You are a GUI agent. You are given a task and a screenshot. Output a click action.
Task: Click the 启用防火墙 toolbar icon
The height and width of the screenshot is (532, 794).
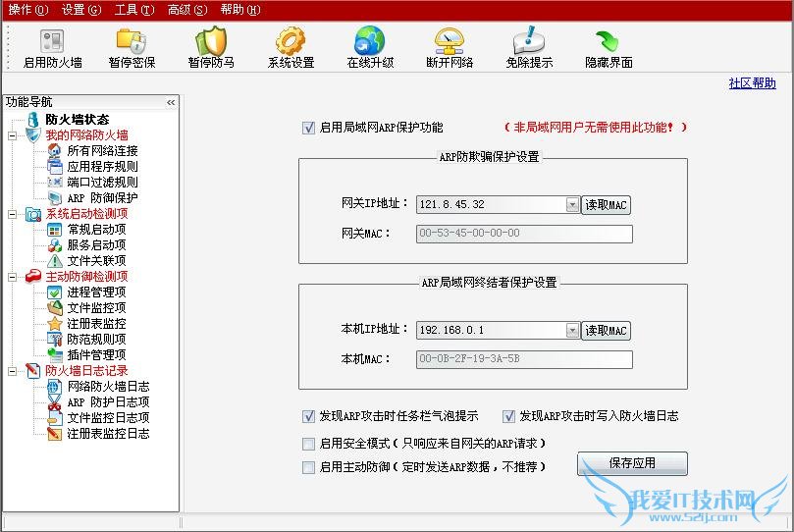point(52,41)
